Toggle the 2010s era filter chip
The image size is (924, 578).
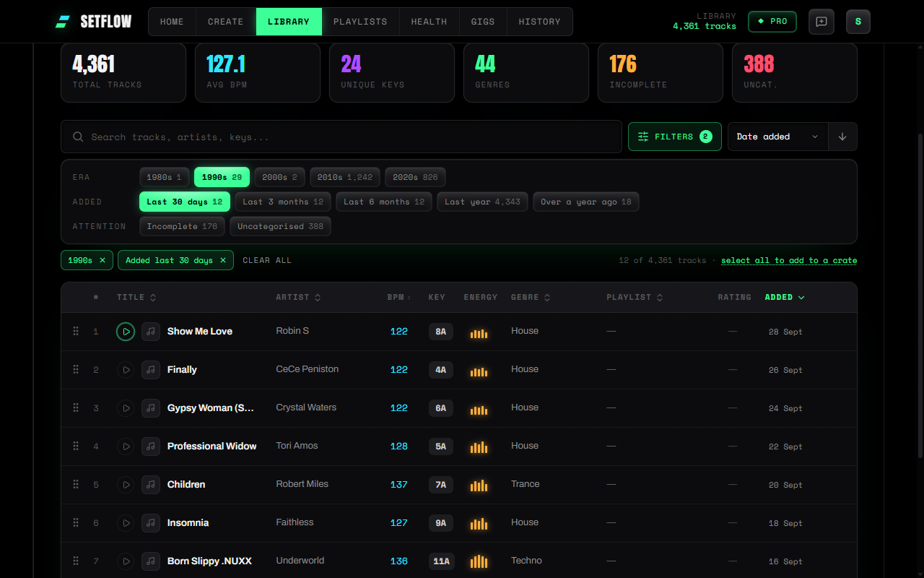pos(345,177)
